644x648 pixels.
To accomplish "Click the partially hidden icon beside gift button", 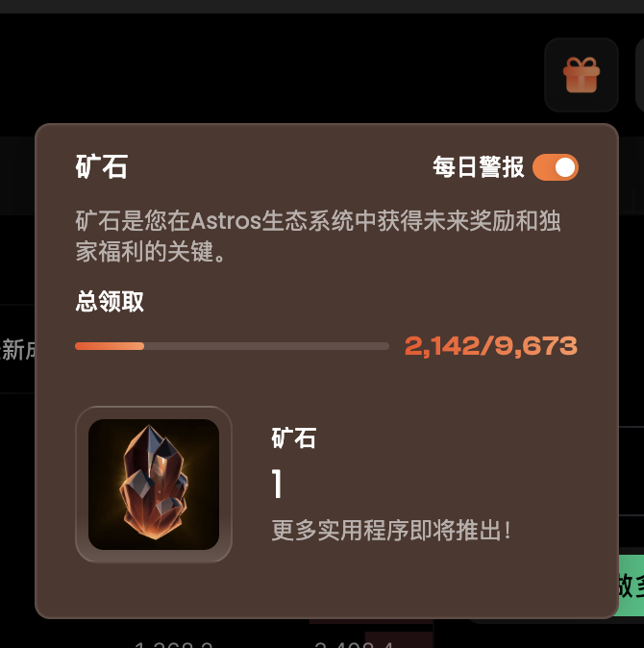I will tap(640, 75).
